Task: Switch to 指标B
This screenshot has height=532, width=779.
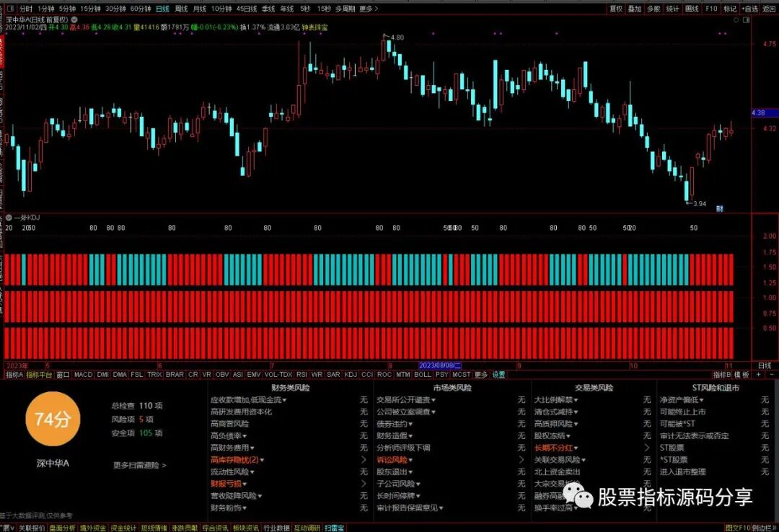Action: [722, 375]
